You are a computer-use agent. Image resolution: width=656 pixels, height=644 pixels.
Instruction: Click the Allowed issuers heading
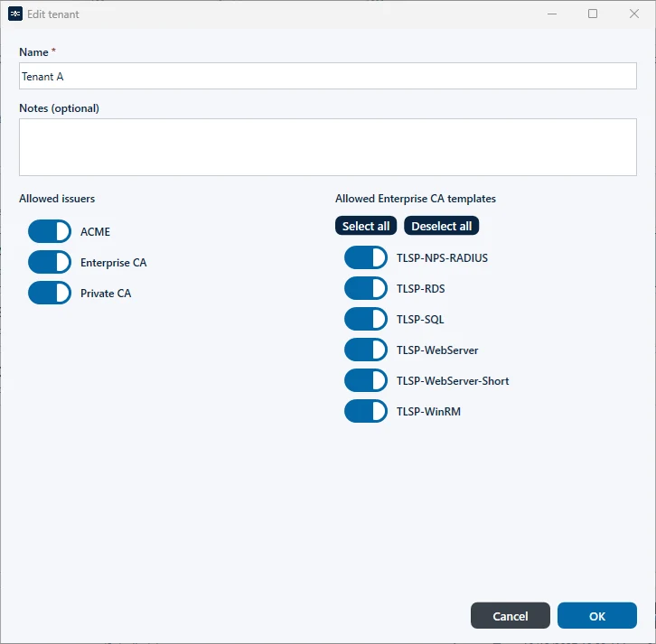tap(57, 199)
